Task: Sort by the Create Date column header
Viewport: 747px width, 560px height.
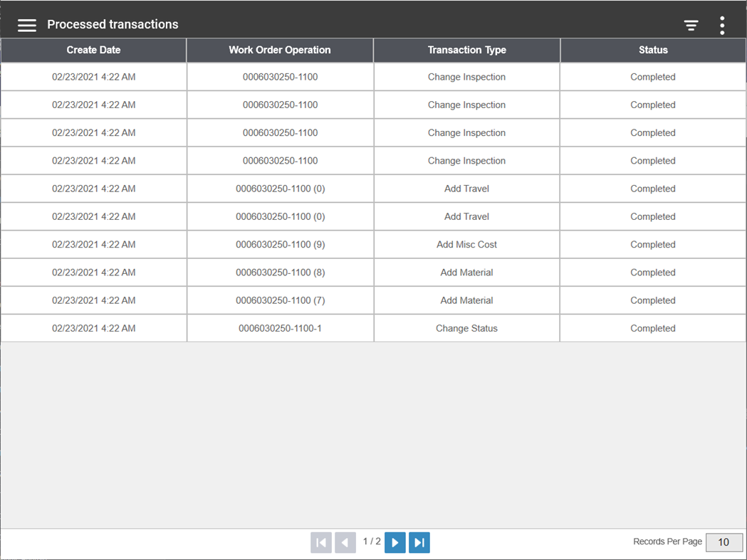Action: (x=93, y=50)
